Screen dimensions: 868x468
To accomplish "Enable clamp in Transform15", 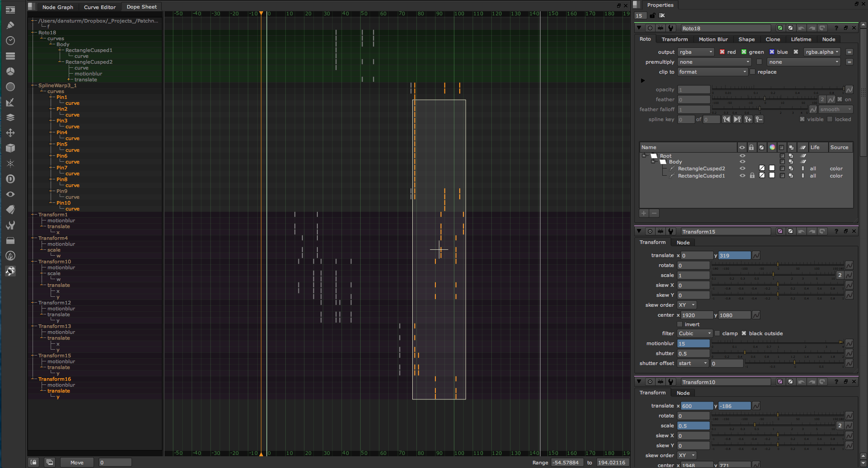I will coord(717,333).
